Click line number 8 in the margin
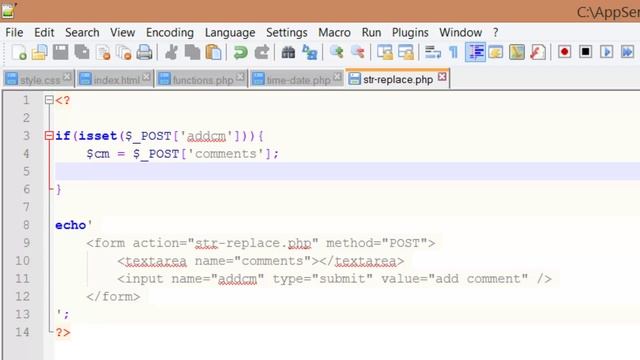This screenshot has height=360, width=640. coord(26,225)
